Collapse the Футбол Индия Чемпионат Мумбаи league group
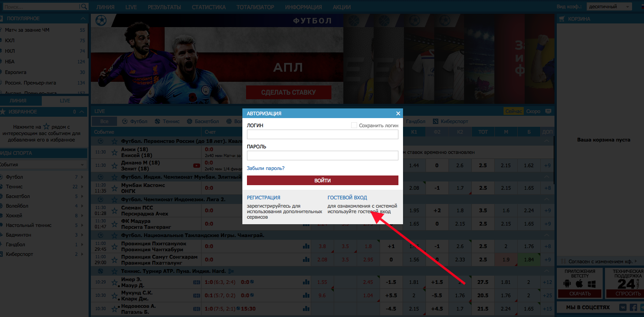 point(547,176)
